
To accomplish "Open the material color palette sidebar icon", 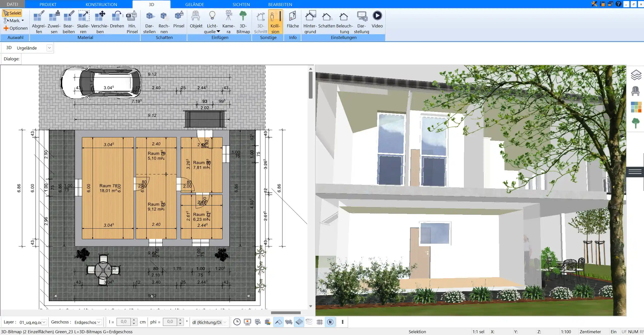I will [x=636, y=107].
